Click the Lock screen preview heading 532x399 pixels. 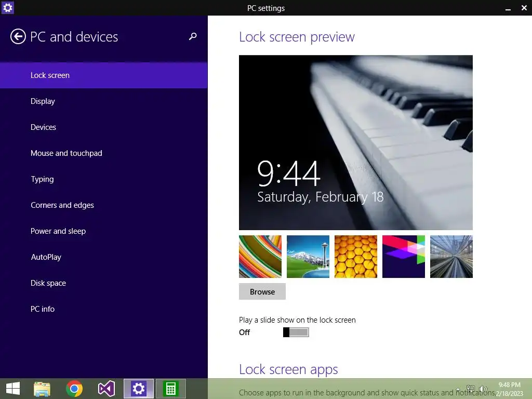click(x=297, y=37)
